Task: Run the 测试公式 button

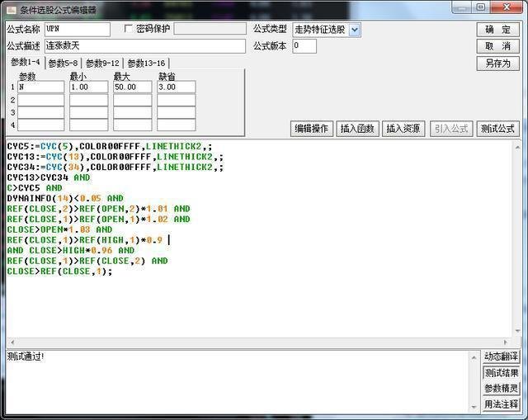Action: [x=497, y=129]
